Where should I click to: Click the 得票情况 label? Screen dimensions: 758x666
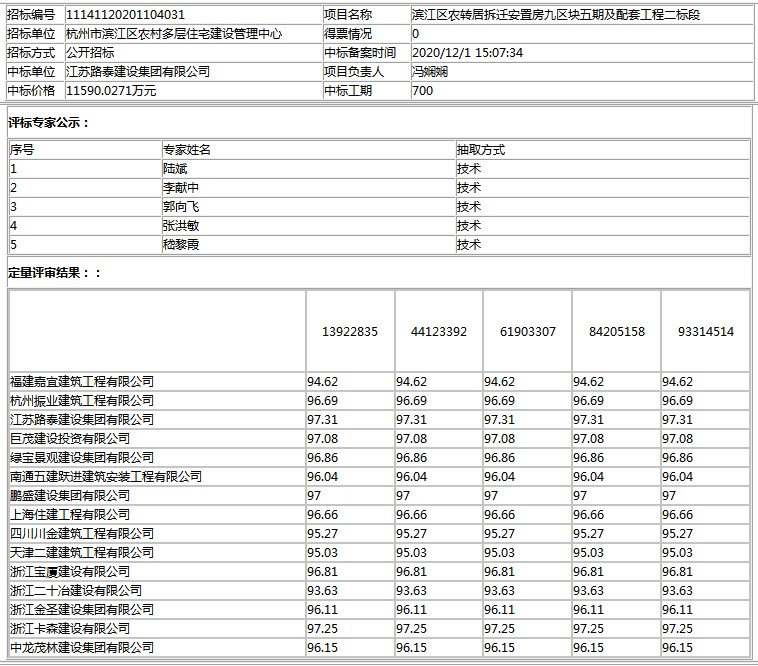pyautogui.click(x=348, y=34)
